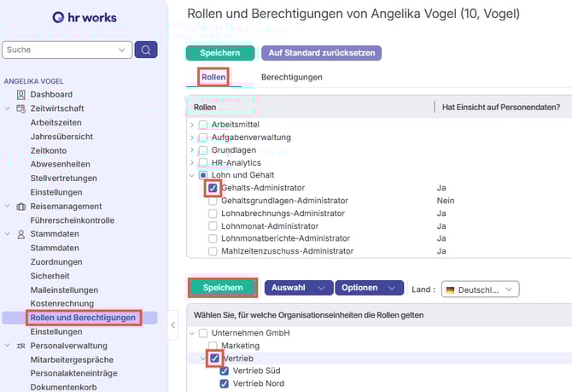Open Arbeitszeiten in the sidebar

(55, 123)
